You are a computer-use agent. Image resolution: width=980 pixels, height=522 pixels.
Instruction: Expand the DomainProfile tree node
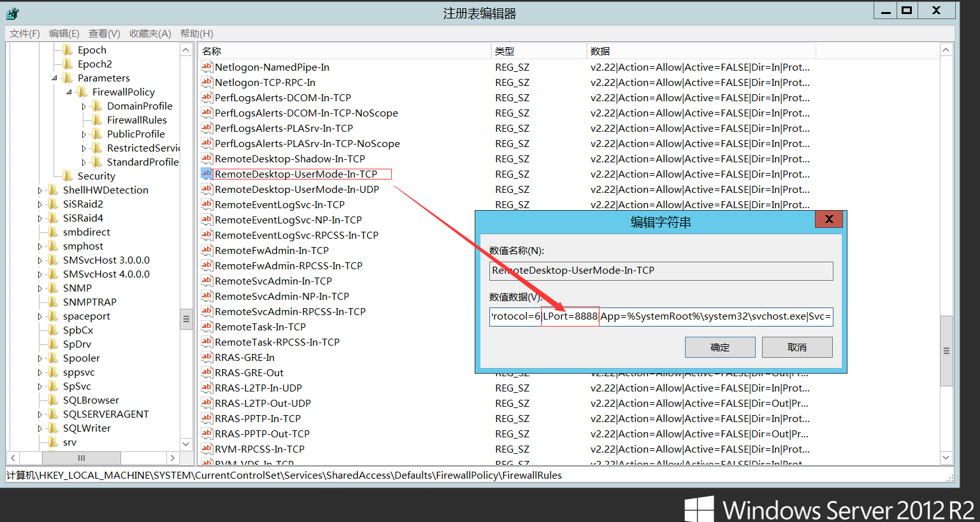coord(84,106)
